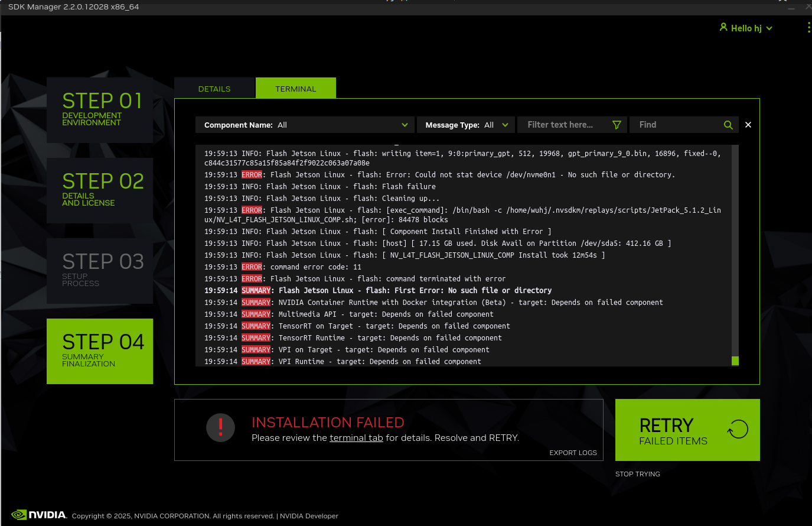Open the three-dot options menu
The height and width of the screenshot is (526, 812).
click(x=808, y=28)
